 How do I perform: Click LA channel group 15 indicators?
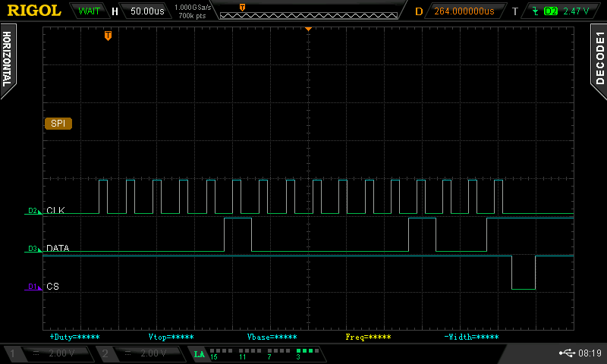tap(221, 353)
